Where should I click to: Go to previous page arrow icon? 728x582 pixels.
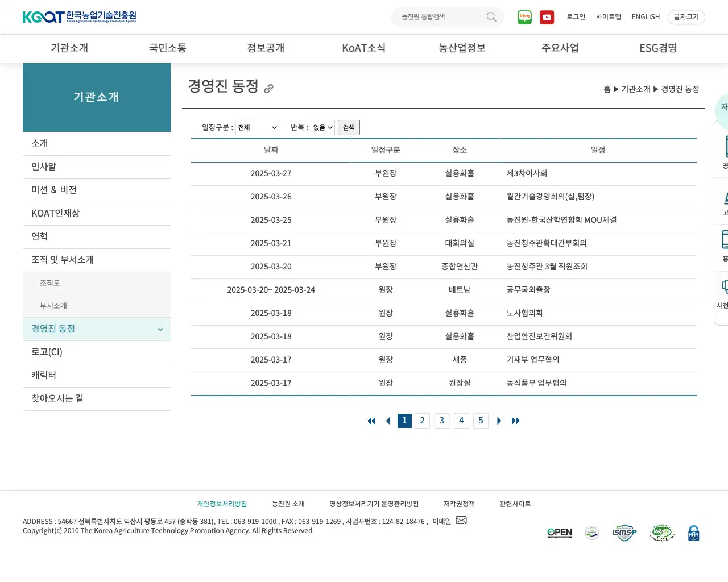tap(388, 421)
